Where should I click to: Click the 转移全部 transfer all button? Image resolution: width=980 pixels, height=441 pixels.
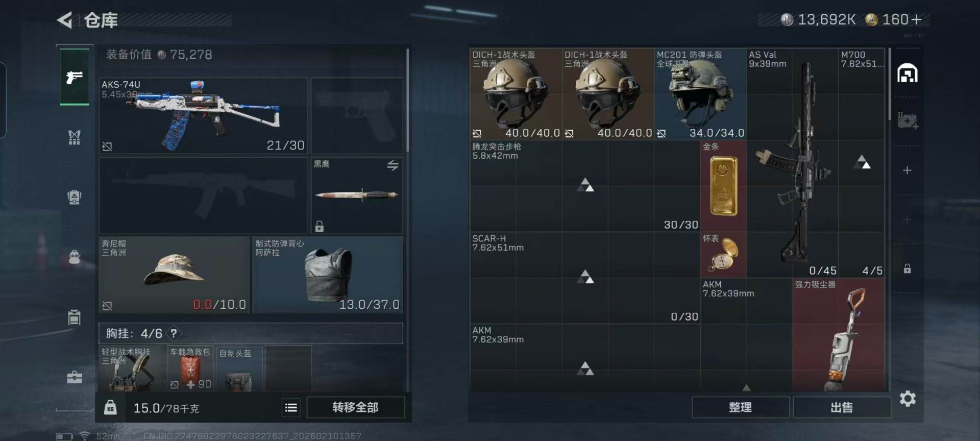tap(356, 407)
